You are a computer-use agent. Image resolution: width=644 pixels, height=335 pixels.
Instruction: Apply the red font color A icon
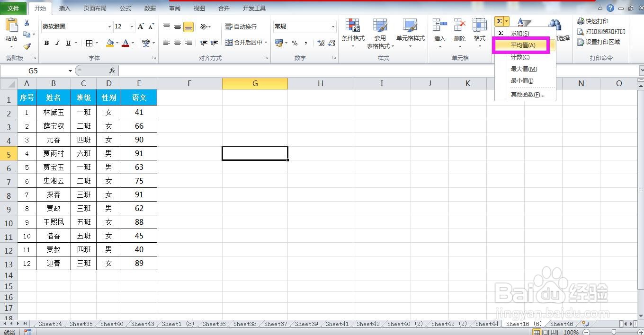coord(125,43)
